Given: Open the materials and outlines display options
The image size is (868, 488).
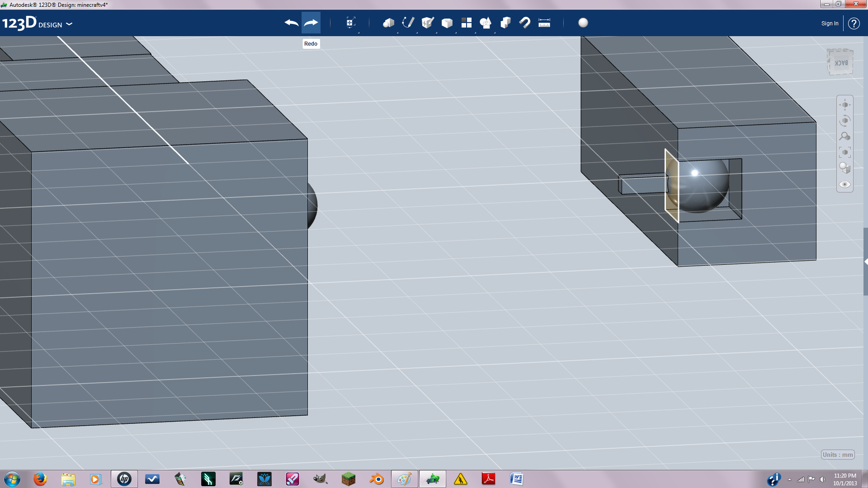Looking at the screenshot, I should tap(845, 168).
